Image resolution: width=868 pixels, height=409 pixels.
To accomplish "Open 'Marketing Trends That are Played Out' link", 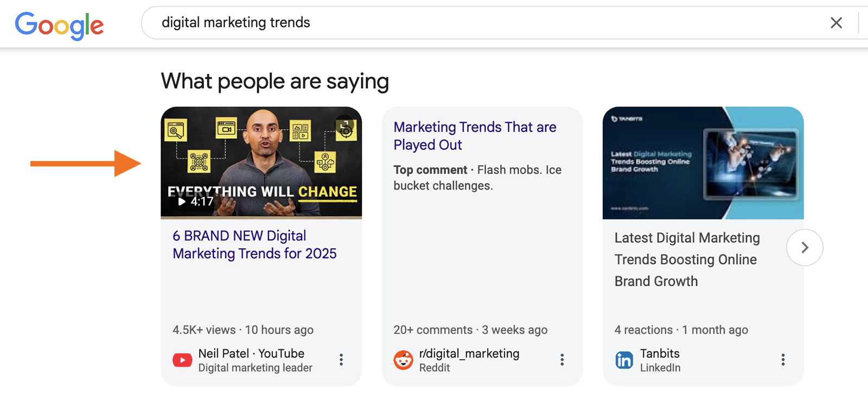I will point(475,136).
